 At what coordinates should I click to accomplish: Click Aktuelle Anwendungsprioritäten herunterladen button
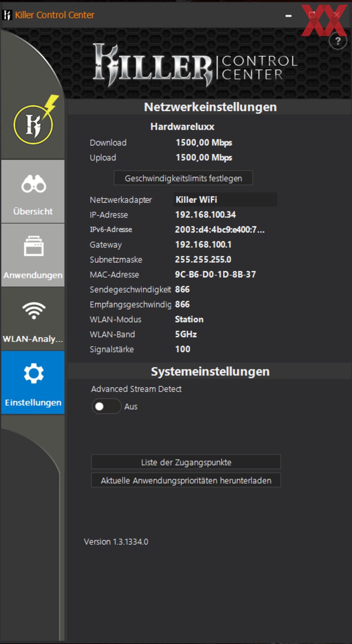(x=186, y=480)
